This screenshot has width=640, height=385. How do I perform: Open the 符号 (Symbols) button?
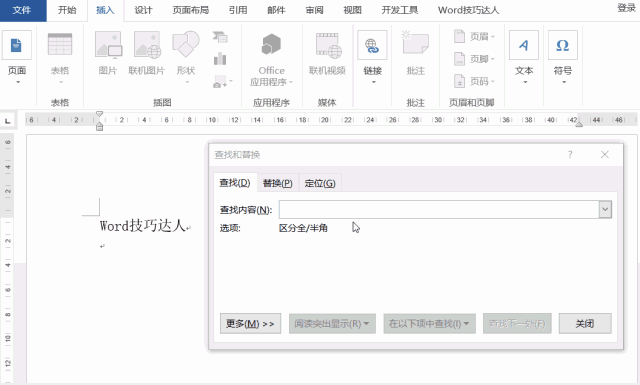[563, 57]
